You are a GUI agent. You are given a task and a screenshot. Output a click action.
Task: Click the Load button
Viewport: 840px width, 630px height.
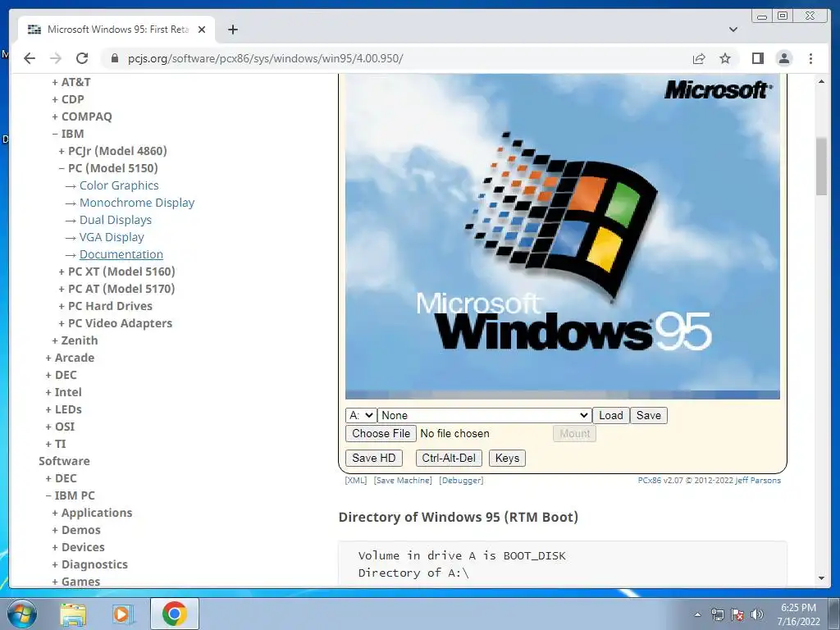(x=610, y=415)
